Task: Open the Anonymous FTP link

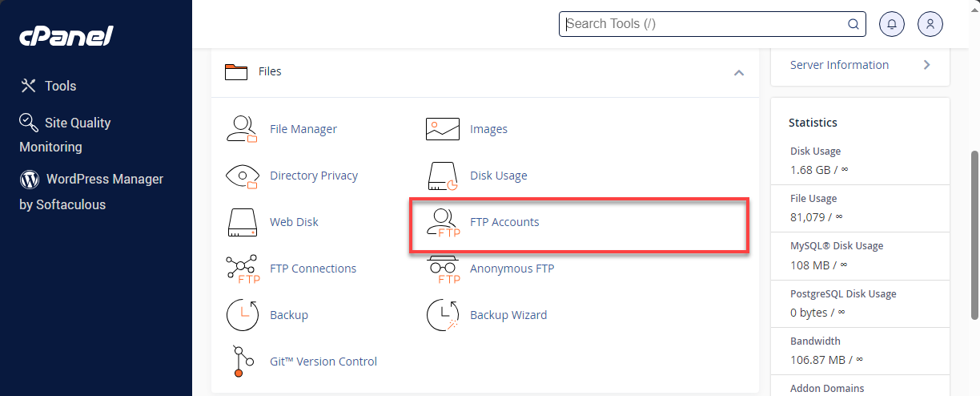Action: pos(512,269)
